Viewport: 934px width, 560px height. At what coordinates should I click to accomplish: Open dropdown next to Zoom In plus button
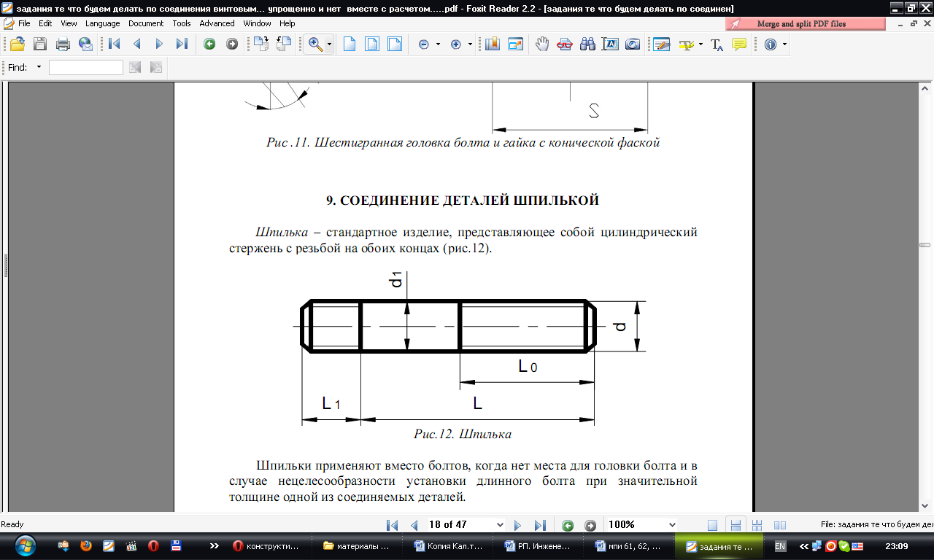(x=470, y=44)
